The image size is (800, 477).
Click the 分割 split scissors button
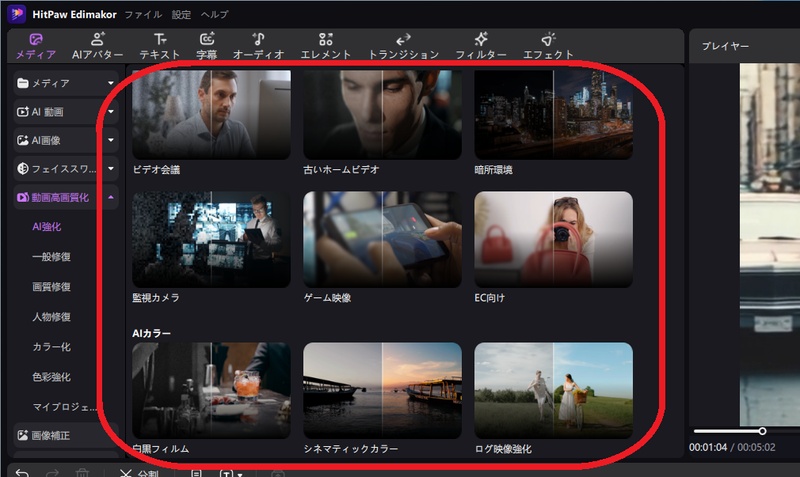(139, 473)
